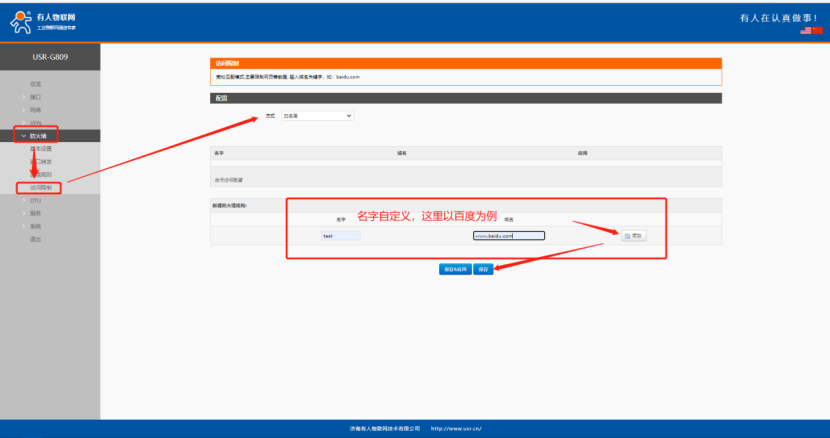Open the 总览 (Overview) sidebar item
The image size is (830, 438).
pos(35,84)
